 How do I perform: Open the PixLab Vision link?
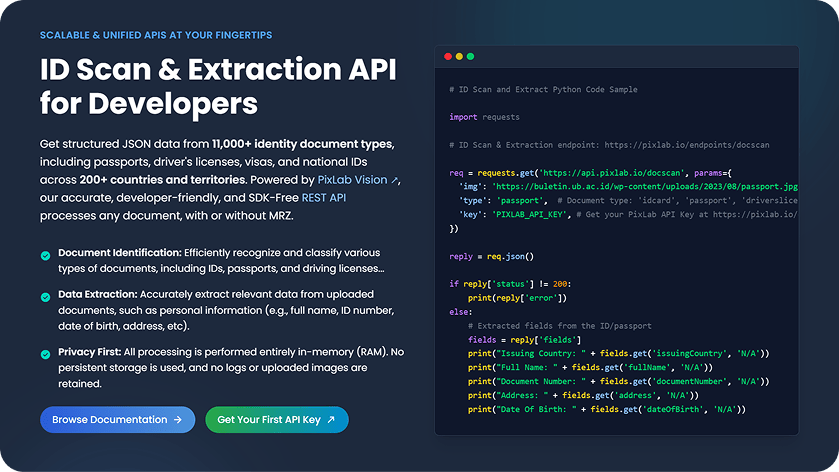pos(352,180)
